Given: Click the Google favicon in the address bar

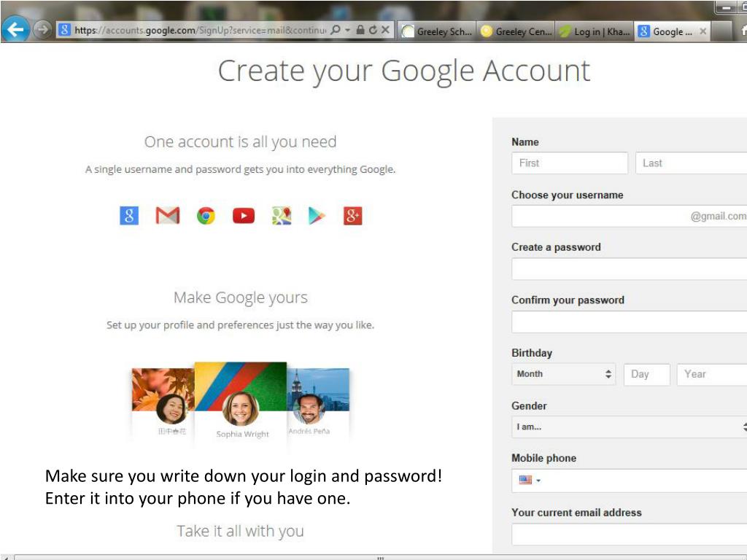Looking at the screenshot, I should tap(64, 29).
